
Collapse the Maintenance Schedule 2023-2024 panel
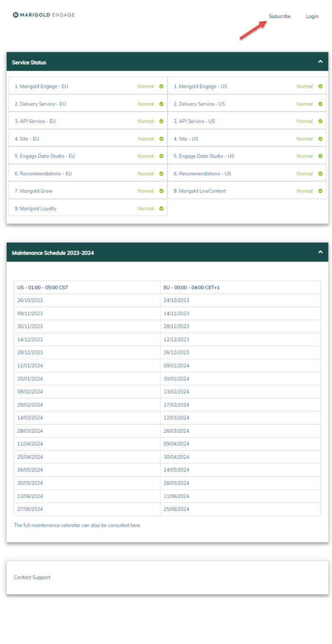pyautogui.click(x=320, y=252)
